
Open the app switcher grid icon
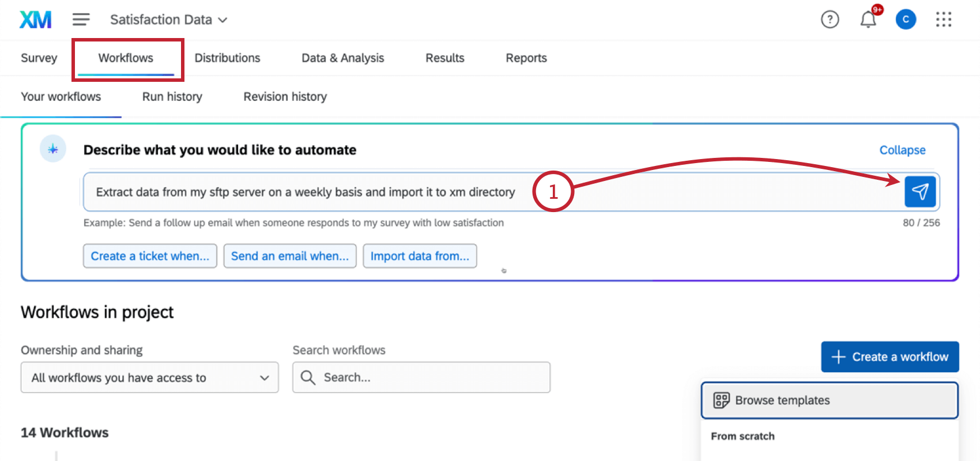click(944, 20)
